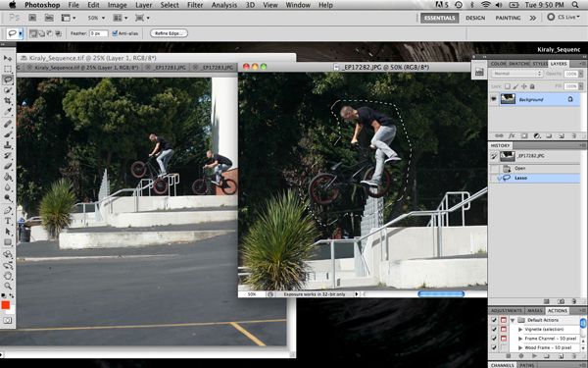Click the red foreground color swatch
588x368 pixels.
[5, 305]
